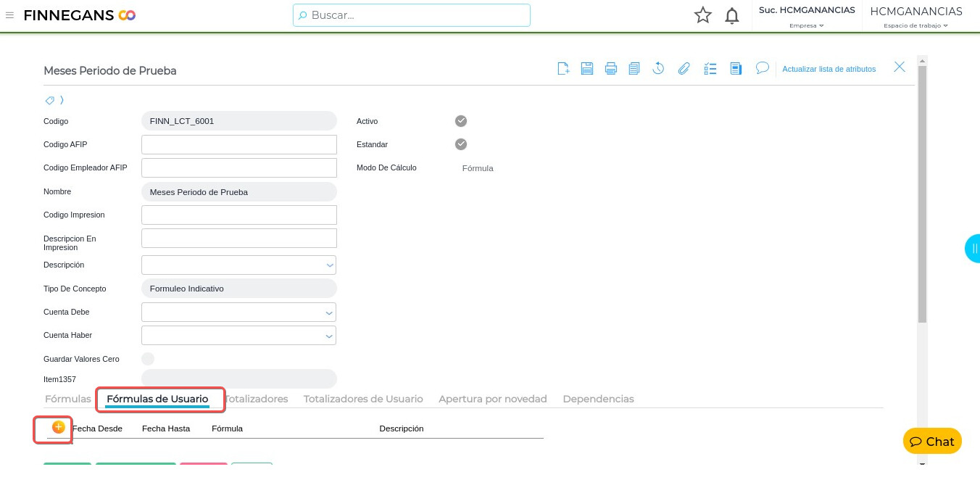This screenshot has width=980, height=501.
Task: Enable Guardar Valores Cero option
Action: point(148,359)
